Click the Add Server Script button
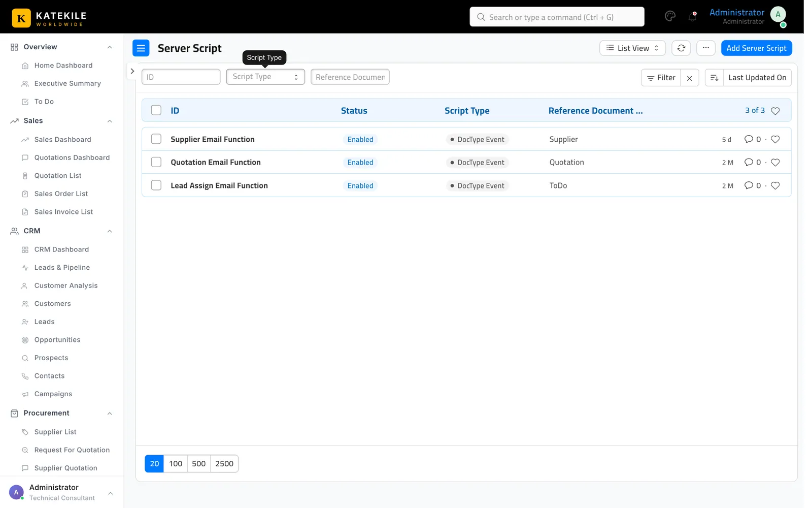812x508 pixels. [756, 48]
